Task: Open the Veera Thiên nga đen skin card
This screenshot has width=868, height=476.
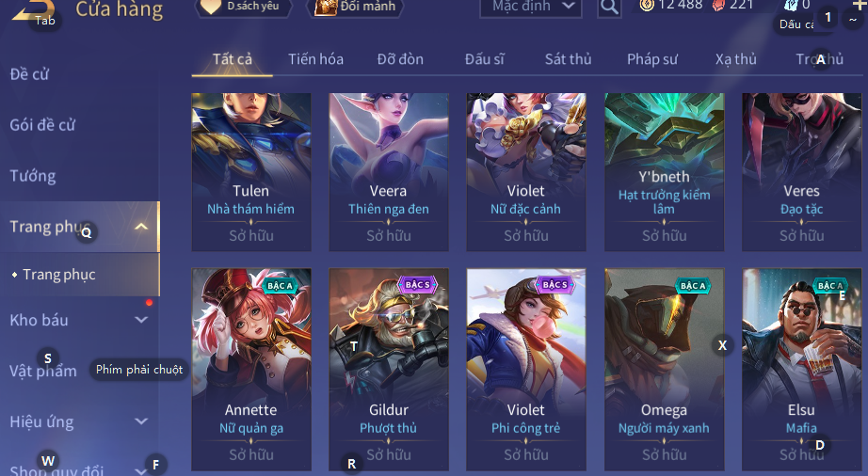Action: click(x=389, y=172)
